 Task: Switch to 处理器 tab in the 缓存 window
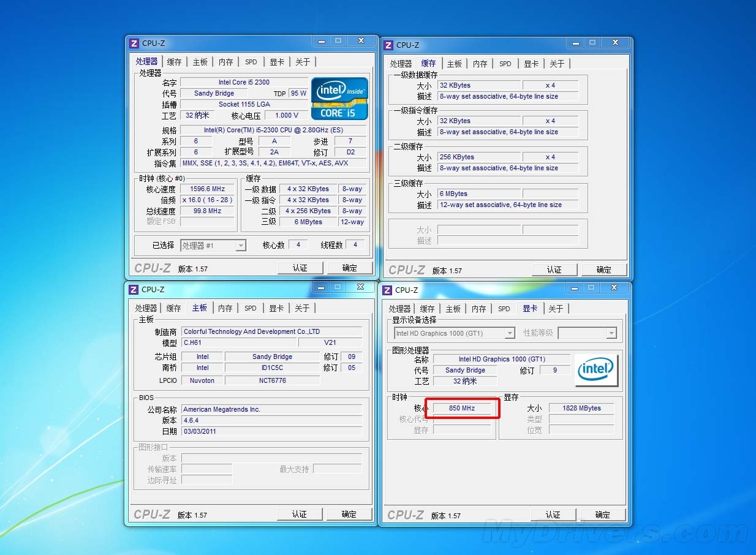coord(401,64)
